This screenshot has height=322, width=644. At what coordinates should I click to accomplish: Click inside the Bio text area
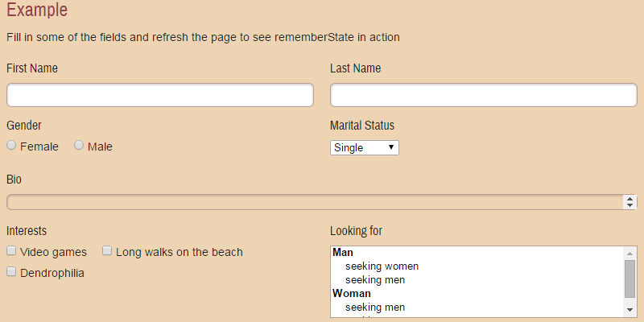click(x=314, y=202)
